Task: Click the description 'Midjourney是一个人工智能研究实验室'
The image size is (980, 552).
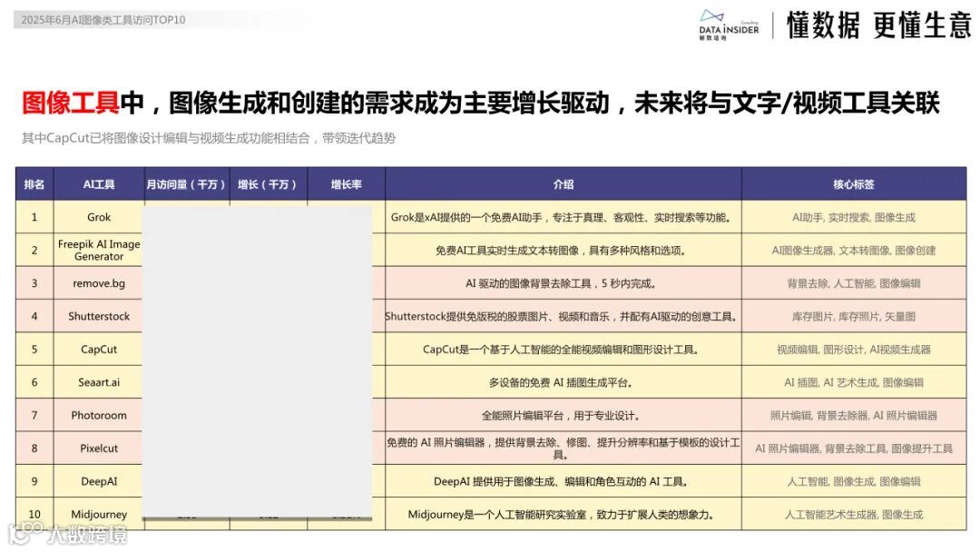Action: 561,515
